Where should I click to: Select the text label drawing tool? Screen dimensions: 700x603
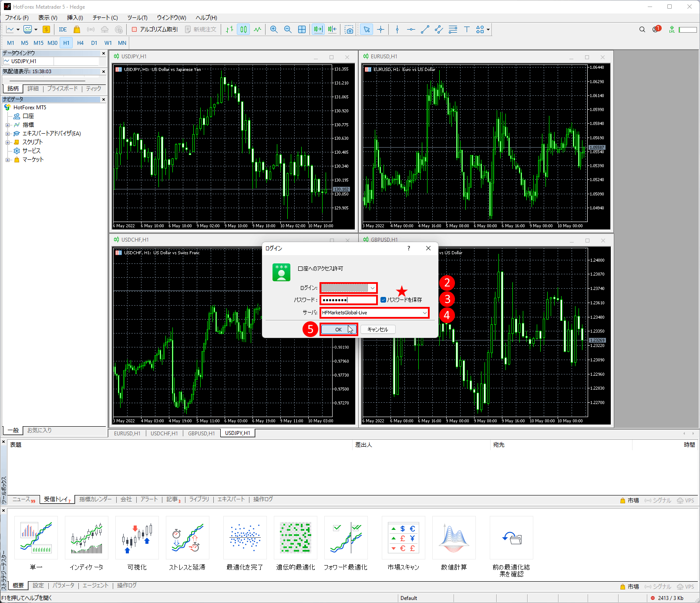point(467,30)
